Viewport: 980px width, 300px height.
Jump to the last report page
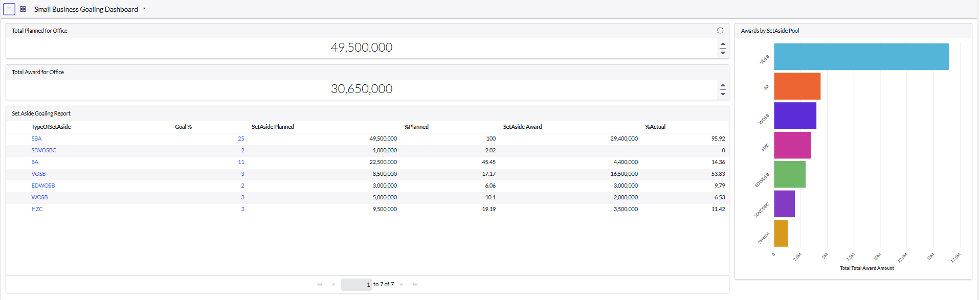[415, 285]
